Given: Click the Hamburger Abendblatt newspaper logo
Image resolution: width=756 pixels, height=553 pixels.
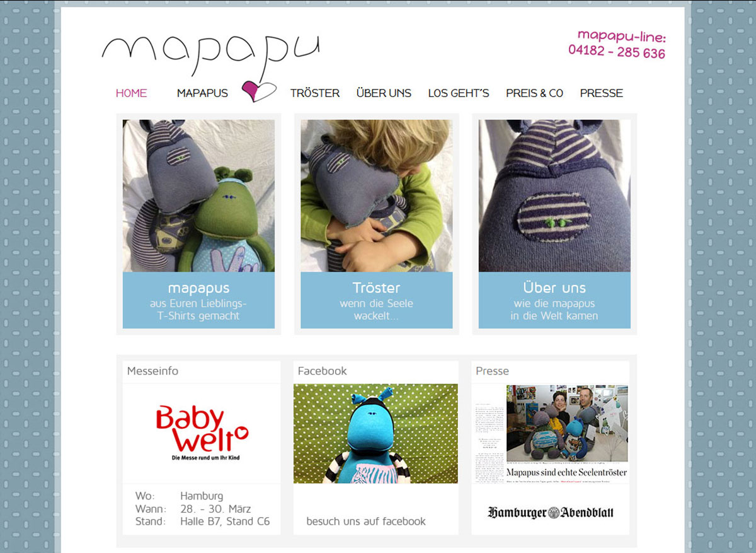Looking at the screenshot, I should click(x=550, y=512).
